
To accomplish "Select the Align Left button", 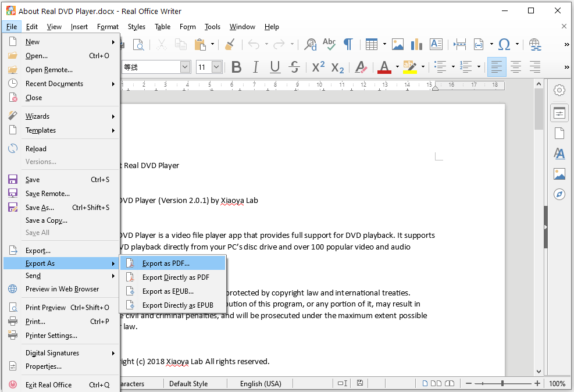I will 497,67.
